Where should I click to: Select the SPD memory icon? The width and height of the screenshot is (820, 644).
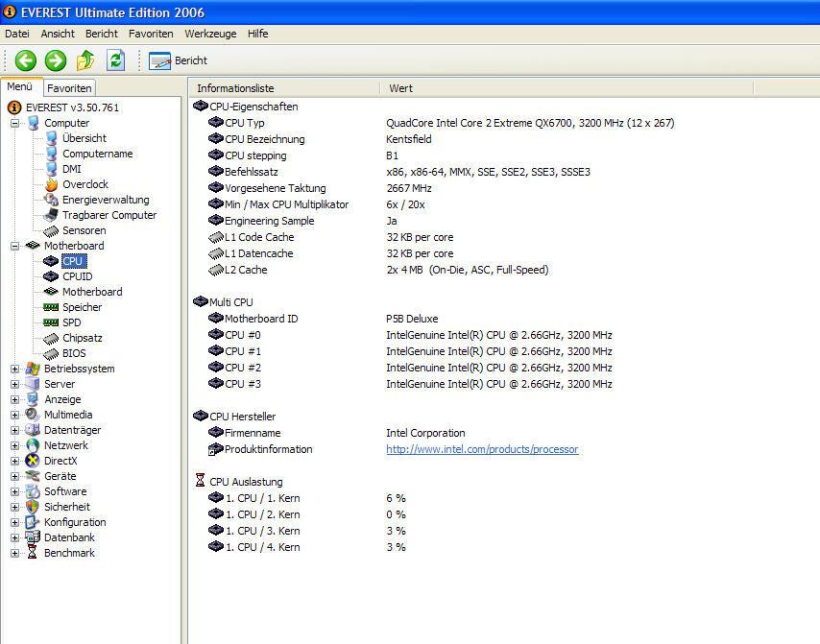(51, 322)
